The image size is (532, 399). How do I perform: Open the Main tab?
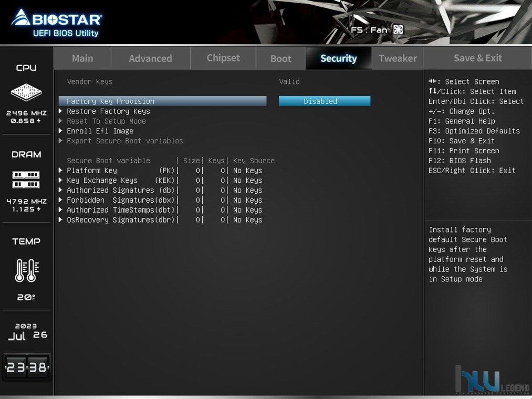(x=82, y=58)
